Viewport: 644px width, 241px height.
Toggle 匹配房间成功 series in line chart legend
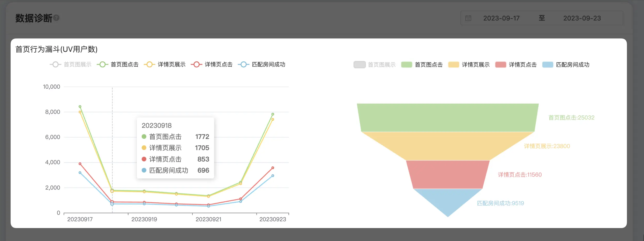(261, 65)
